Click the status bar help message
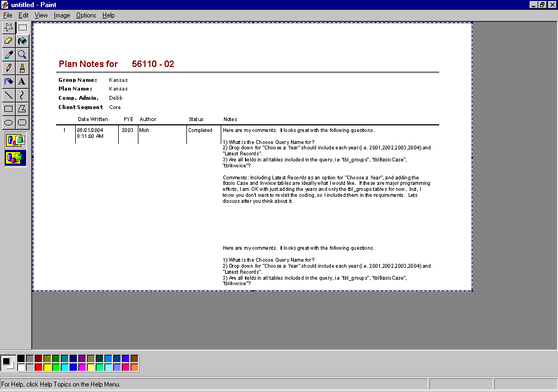 click(x=61, y=384)
